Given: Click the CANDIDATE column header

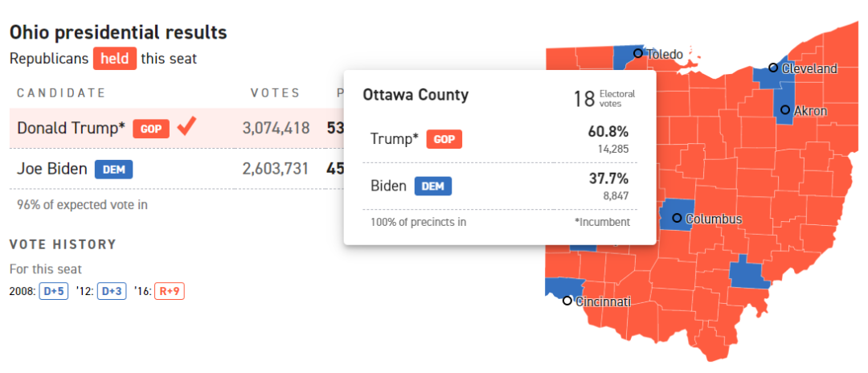Looking at the screenshot, I should tap(61, 92).
